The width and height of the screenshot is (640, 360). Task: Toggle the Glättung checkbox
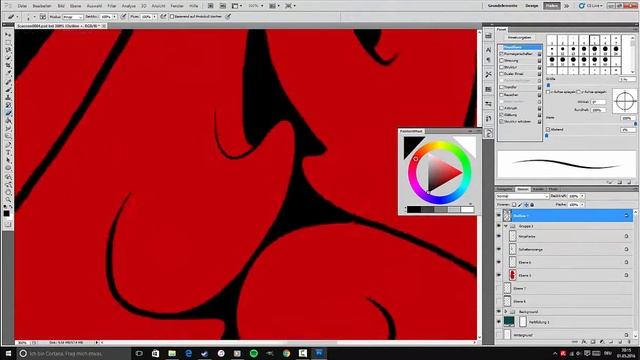coord(502,115)
